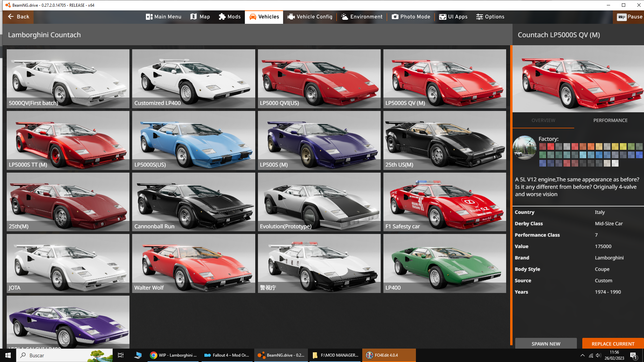The height and width of the screenshot is (362, 644).
Task: Switch to Chrome WIP - Lamborghini window
Action: 173,355
